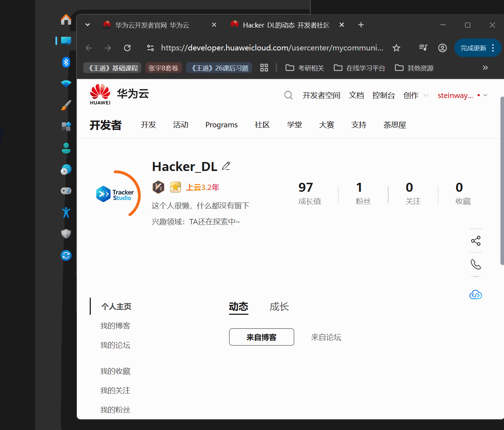Open 我的收藏 in the sidebar

point(115,371)
